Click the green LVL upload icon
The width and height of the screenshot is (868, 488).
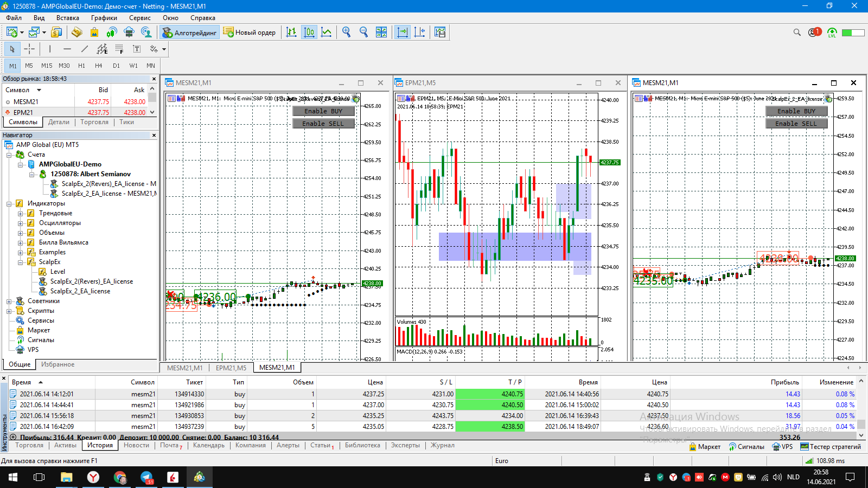coord(832,33)
